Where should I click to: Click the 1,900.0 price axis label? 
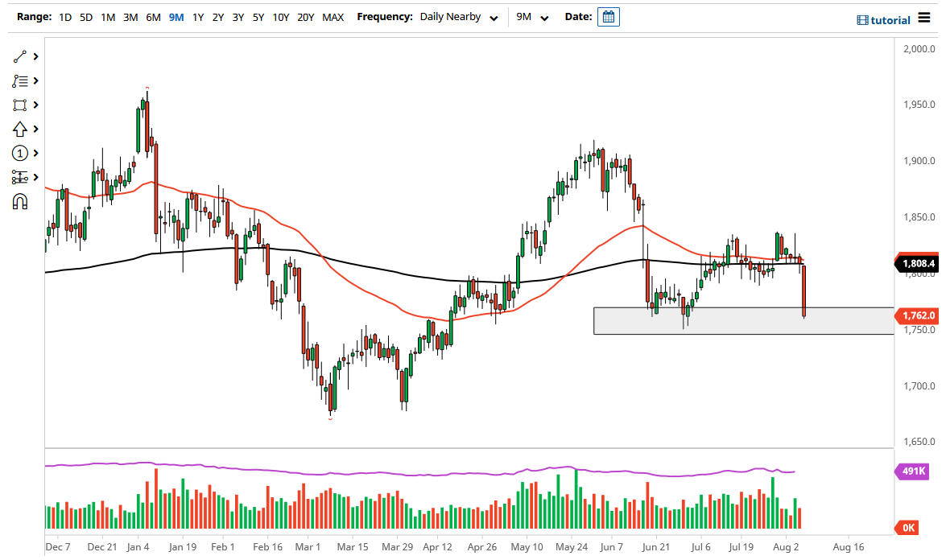pyautogui.click(x=919, y=161)
